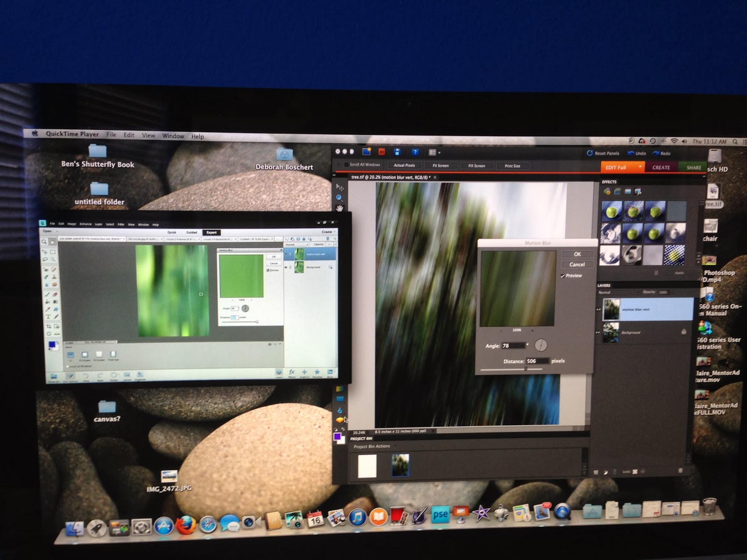Select the motion blur vert layer row
This screenshot has width=747, height=560.
(x=647, y=309)
